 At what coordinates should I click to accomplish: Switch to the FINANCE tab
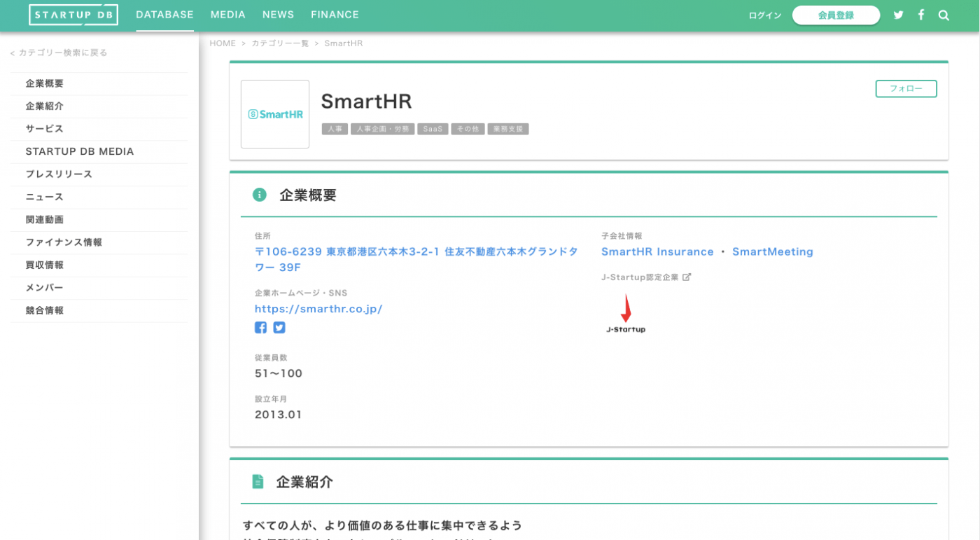[335, 15]
